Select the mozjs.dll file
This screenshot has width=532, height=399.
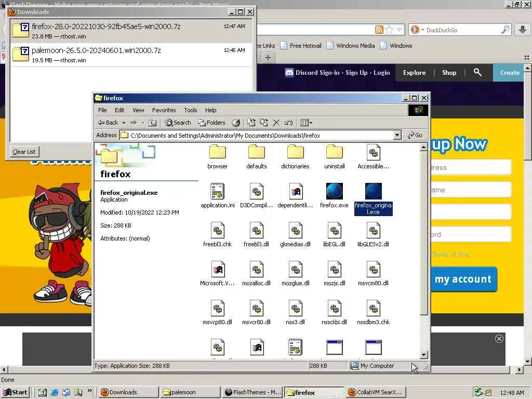pyautogui.click(x=334, y=273)
